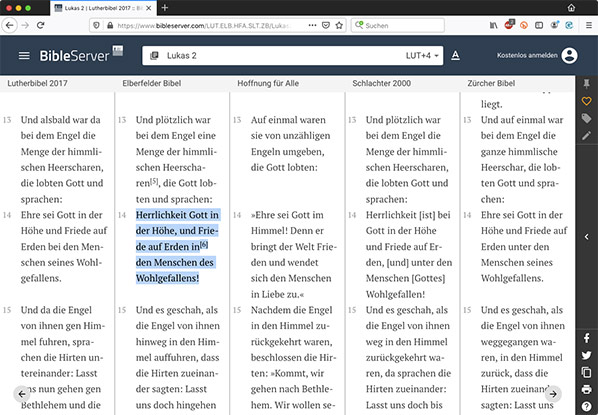This screenshot has width=598, height=415.
Task: Click highlighted text 'Herrlichkeit Gott in'
Action: pos(177,215)
